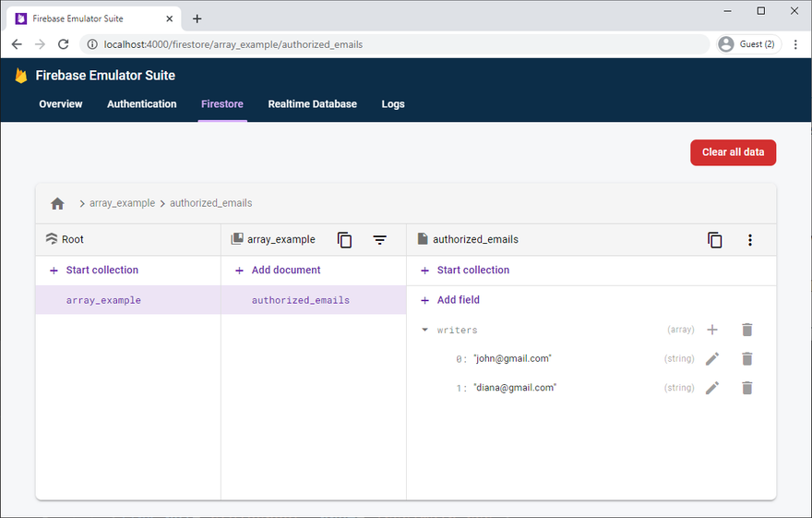Viewport: 812px width, 518px height.
Task: Reload the browser page
Action: [63, 44]
